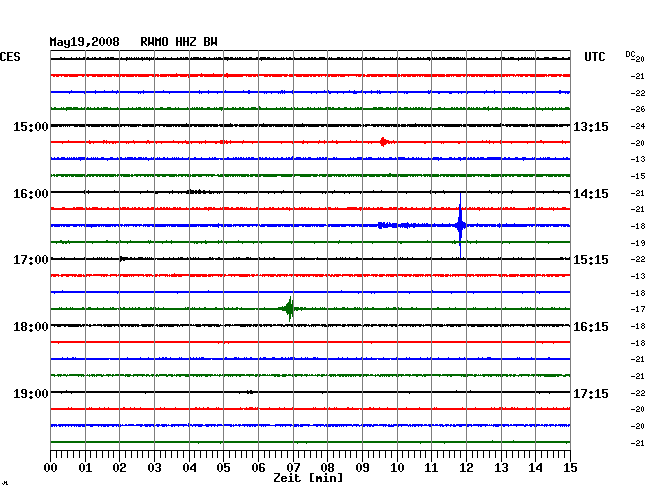Screen dimensions: 650x494
Task: Select the 17:00 CES time label
Action: (x=31, y=260)
